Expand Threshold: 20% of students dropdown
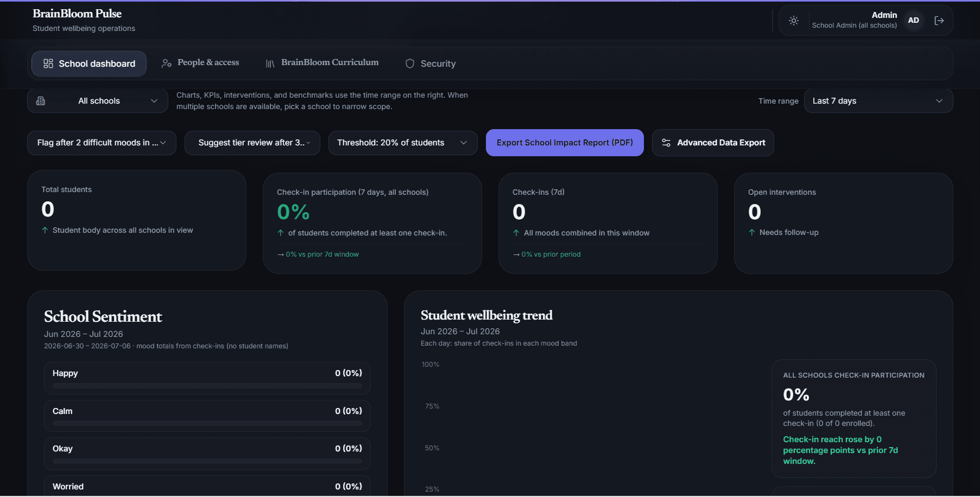This screenshot has height=497, width=980. (403, 143)
